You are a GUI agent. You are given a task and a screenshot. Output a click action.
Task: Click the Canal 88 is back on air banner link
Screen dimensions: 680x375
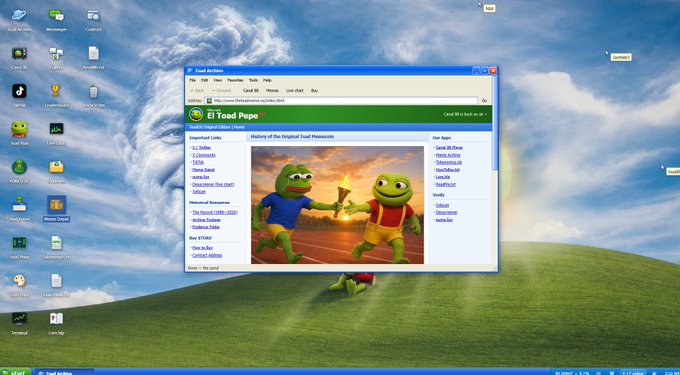pos(465,114)
